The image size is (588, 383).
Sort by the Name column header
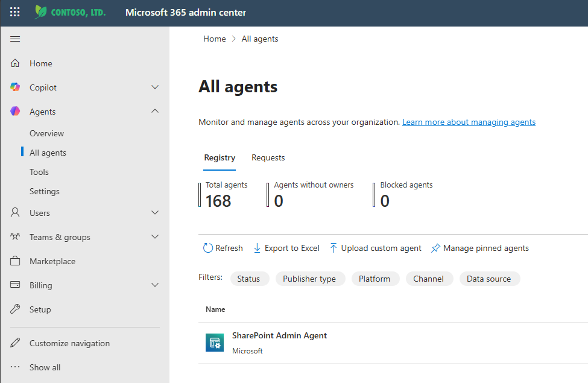215,309
